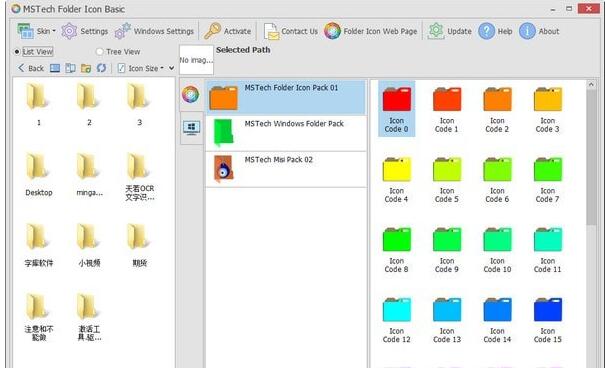Select the List View radio button
This screenshot has height=368, width=605.
click(33, 51)
